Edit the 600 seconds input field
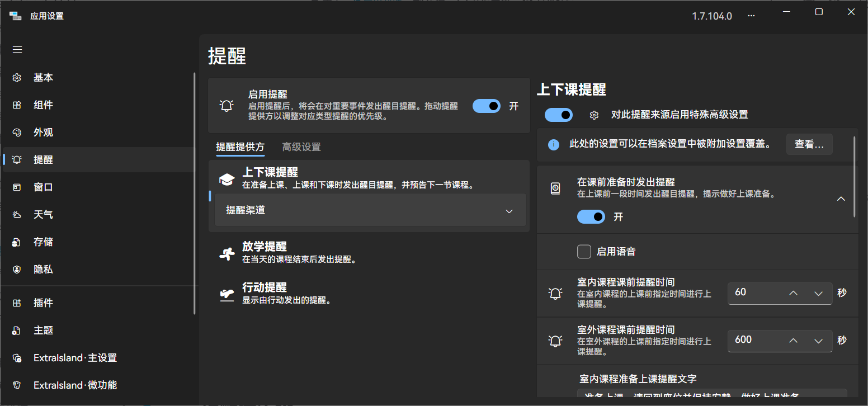The height and width of the screenshot is (406, 868). point(752,339)
